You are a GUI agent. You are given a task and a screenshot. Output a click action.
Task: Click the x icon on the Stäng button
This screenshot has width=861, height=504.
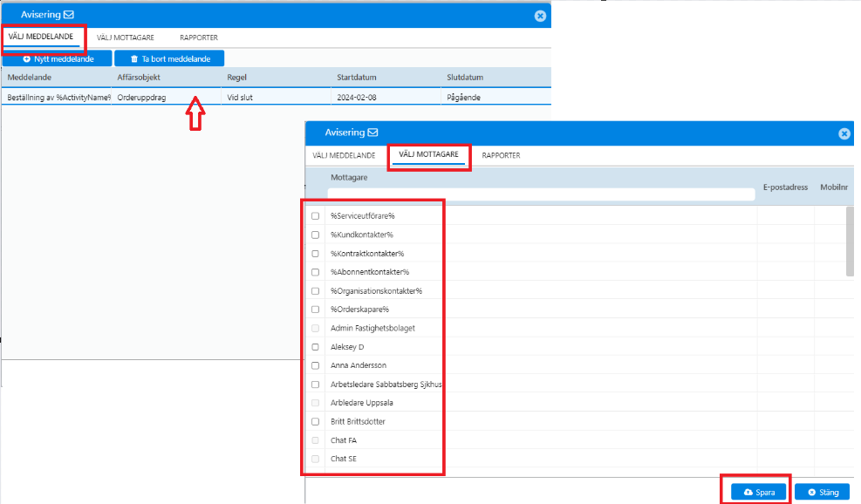811,493
